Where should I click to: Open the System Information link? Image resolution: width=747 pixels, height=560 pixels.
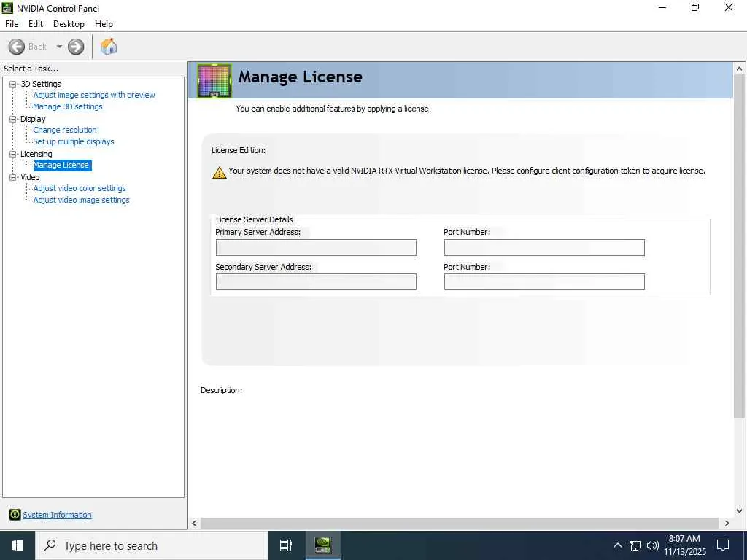(57, 515)
